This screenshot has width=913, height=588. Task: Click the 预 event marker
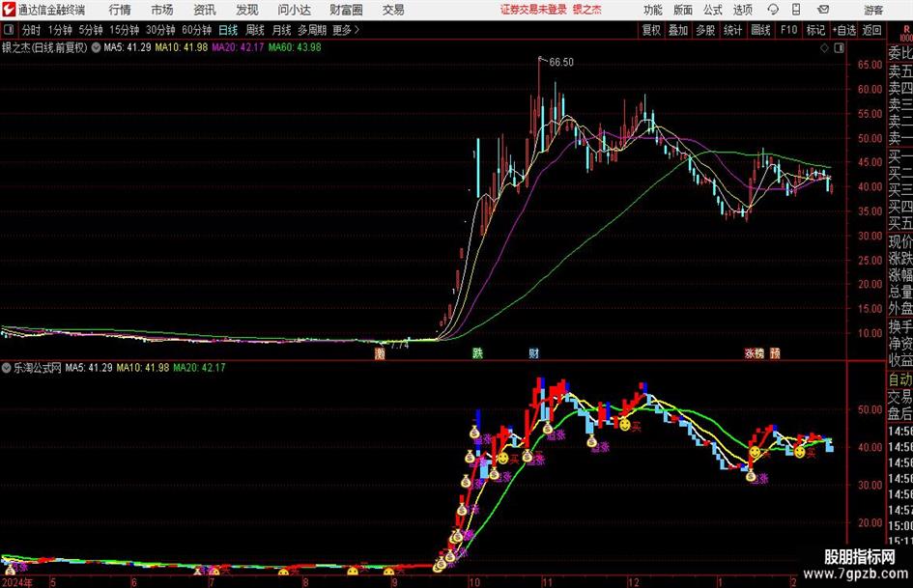tap(775, 353)
